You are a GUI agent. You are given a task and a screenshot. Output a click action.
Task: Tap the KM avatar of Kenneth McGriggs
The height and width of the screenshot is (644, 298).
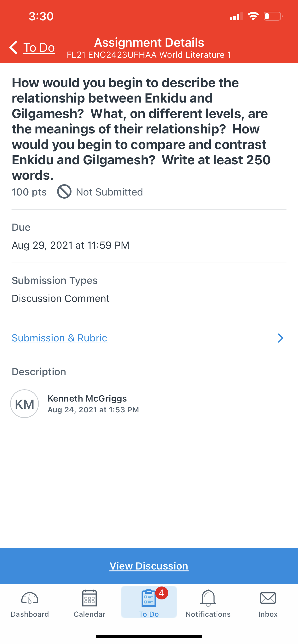tap(24, 404)
